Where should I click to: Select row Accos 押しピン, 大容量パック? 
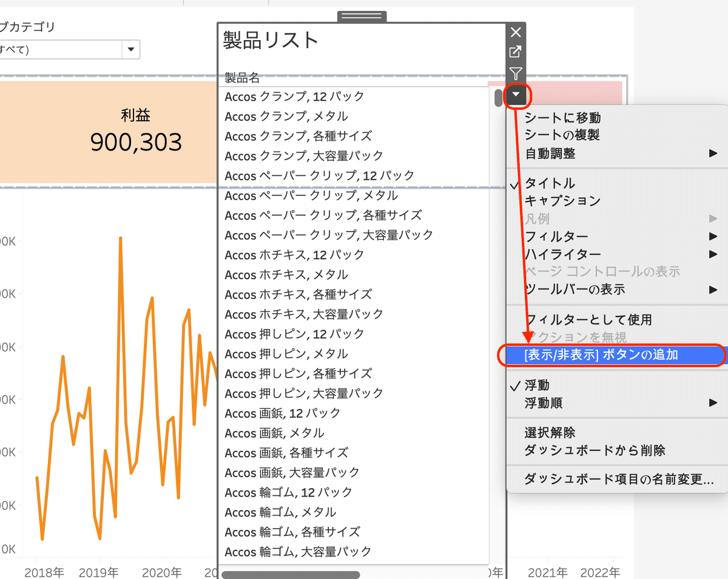(x=304, y=393)
